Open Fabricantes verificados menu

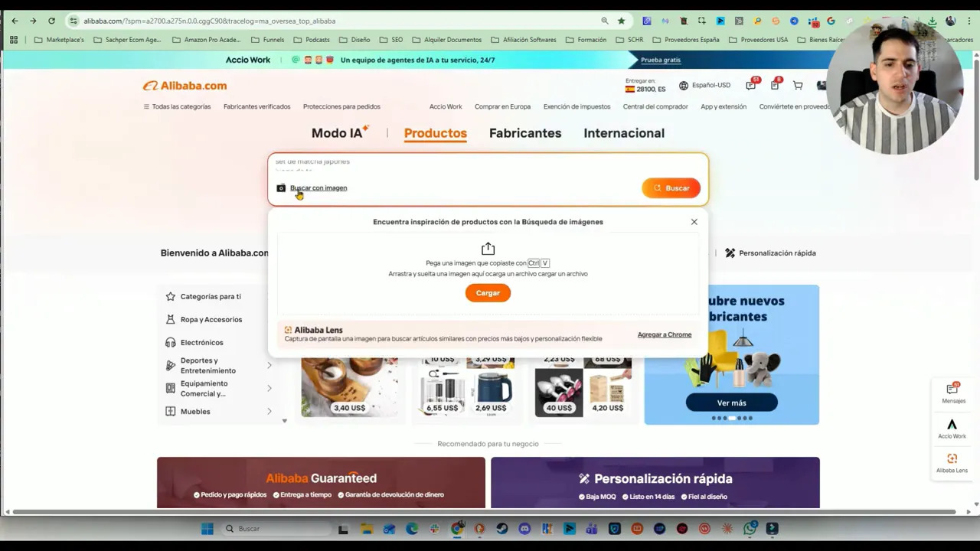tap(256, 106)
